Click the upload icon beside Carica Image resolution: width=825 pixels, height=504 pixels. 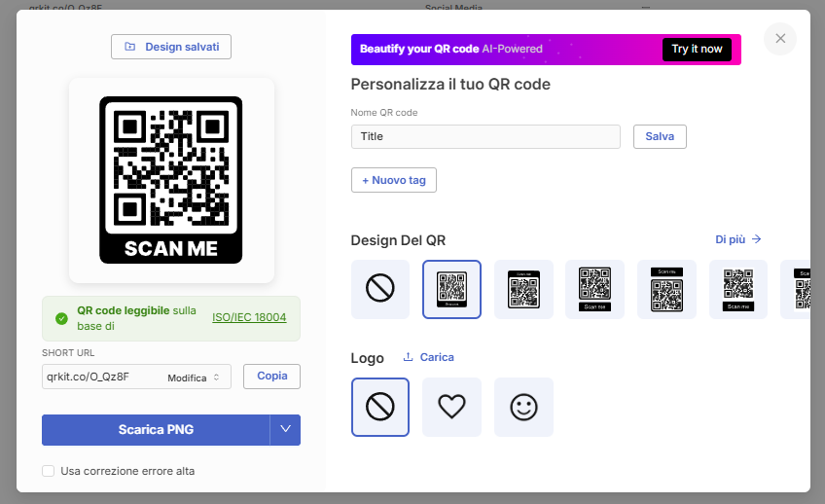click(x=408, y=357)
